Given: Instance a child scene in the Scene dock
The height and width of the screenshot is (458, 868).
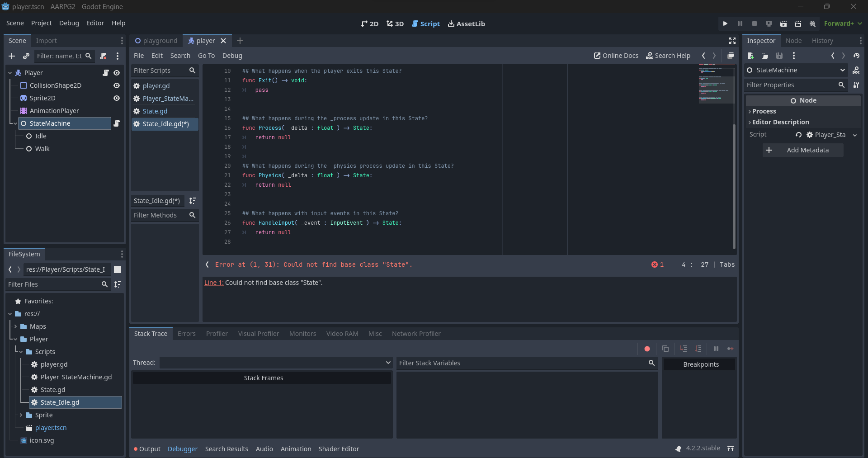Looking at the screenshot, I should tap(26, 56).
